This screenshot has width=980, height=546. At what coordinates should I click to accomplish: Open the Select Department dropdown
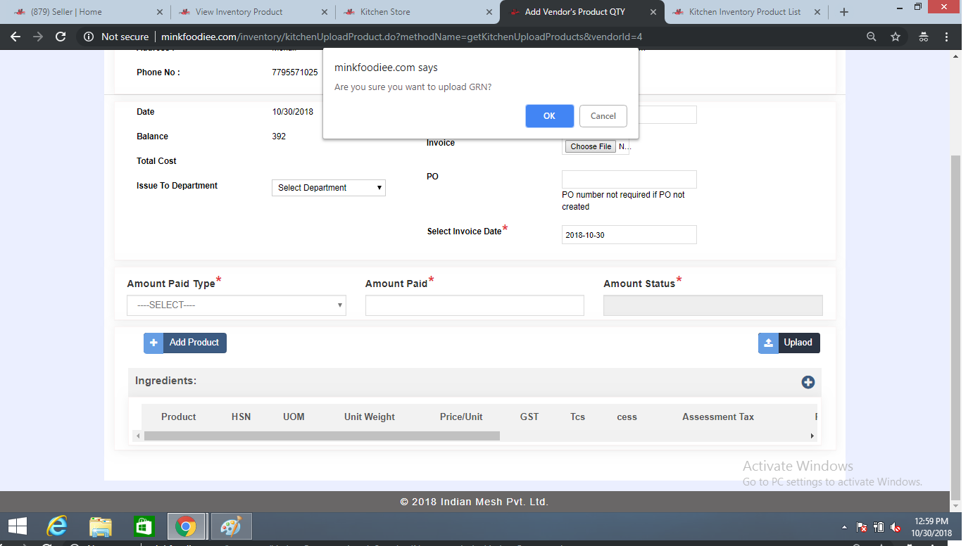329,188
